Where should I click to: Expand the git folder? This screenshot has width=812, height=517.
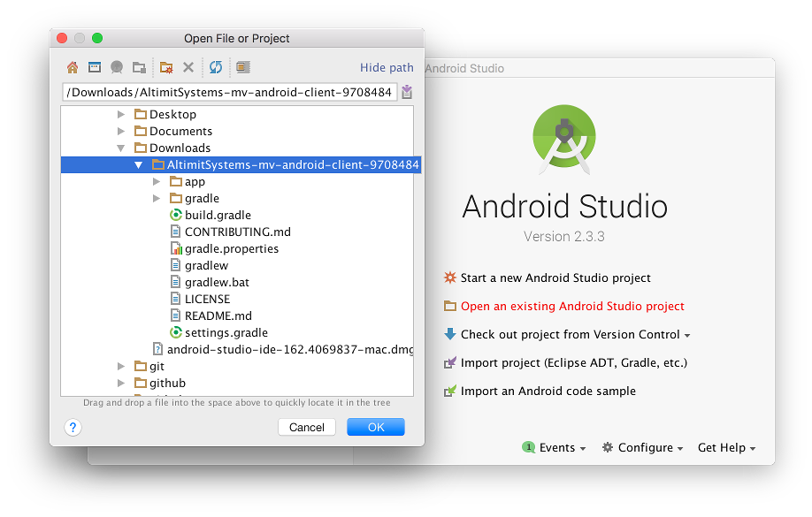pyautogui.click(x=120, y=367)
